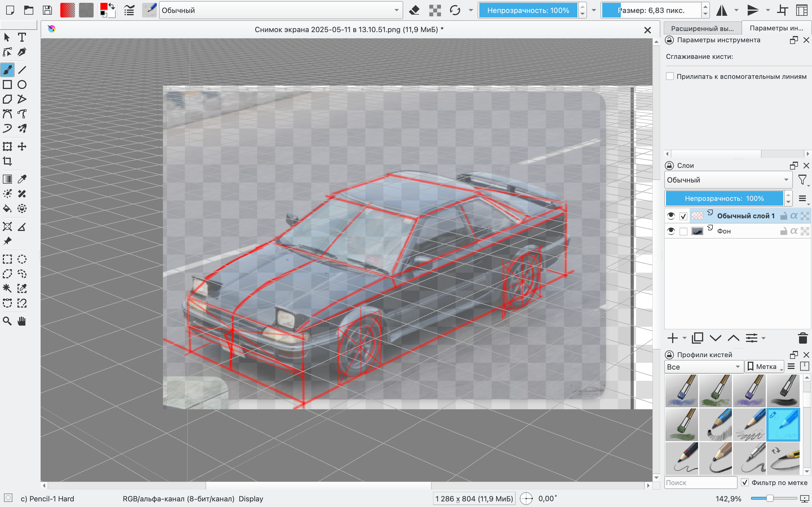The width and height of the screenshot is (812, 507).
Task: Delete layer with trash icon
Action: pyautogui.click(x=803, y=338)
